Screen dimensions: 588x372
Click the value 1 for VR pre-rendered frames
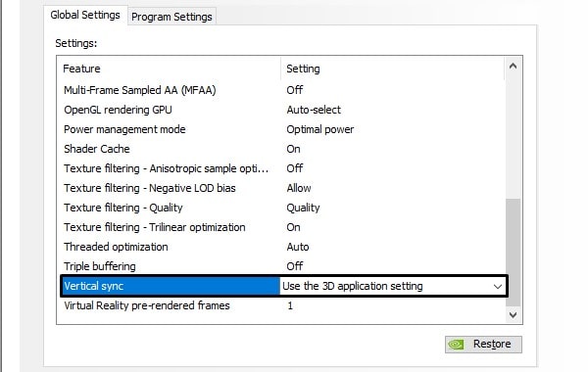tap(290, 305)
